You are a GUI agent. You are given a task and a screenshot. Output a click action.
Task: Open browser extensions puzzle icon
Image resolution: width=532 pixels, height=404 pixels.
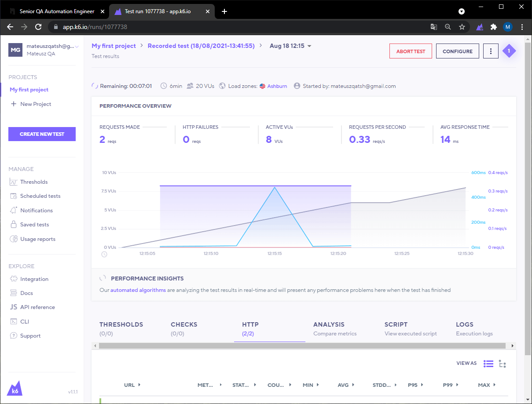coord(494,27)
